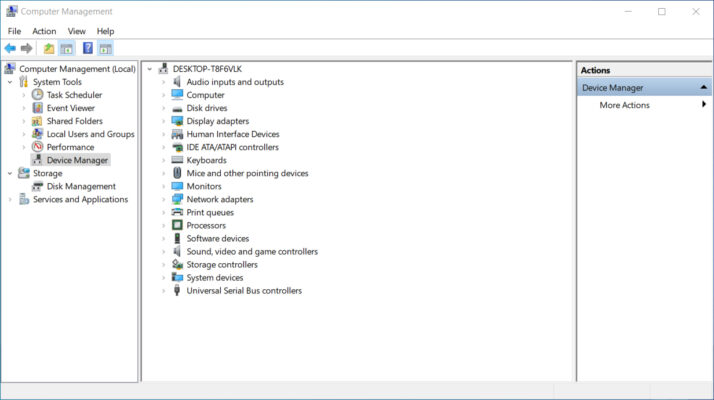
Task: Expand the Sound, video and game controllers category
Action: click(x=163, y=251)
